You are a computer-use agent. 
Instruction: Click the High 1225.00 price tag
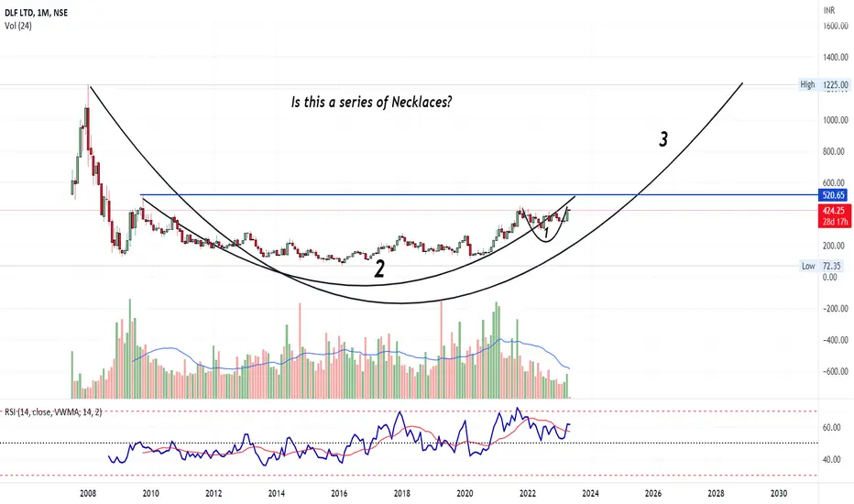(x=824, y=84)
